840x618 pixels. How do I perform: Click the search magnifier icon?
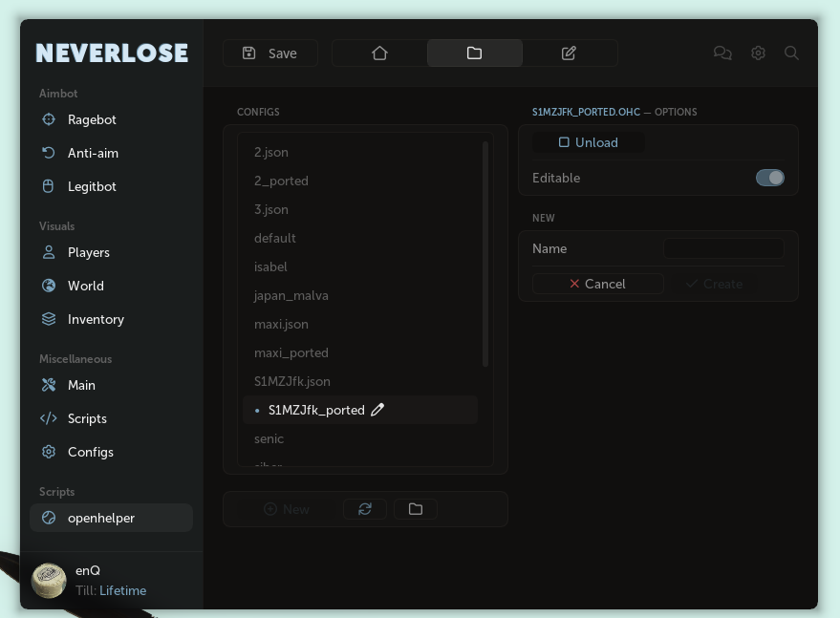pyautogui.click(x=791, y=53)
